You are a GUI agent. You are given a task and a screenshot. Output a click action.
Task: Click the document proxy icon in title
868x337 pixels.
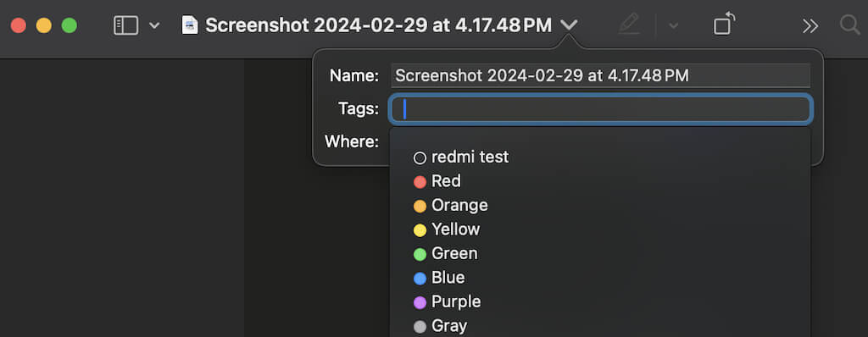[x=190, y=25]
